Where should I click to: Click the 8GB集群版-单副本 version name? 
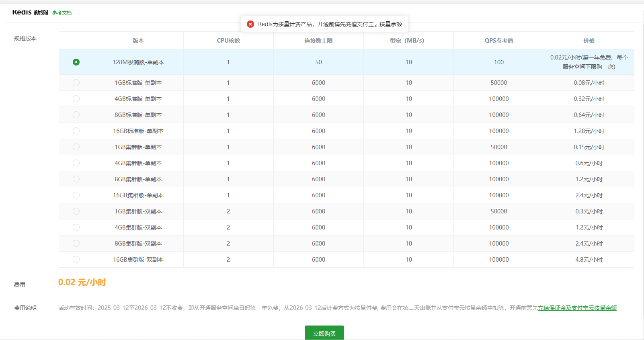point(138,179)
